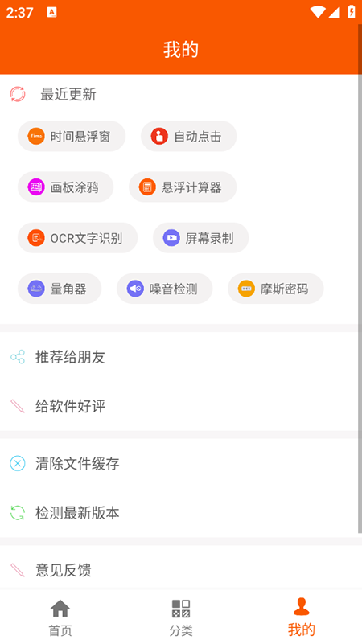This screenshot has width=362, height=644.
Task: Click the share icon beside 推荐给朋友
Action: tap(17, 356)
